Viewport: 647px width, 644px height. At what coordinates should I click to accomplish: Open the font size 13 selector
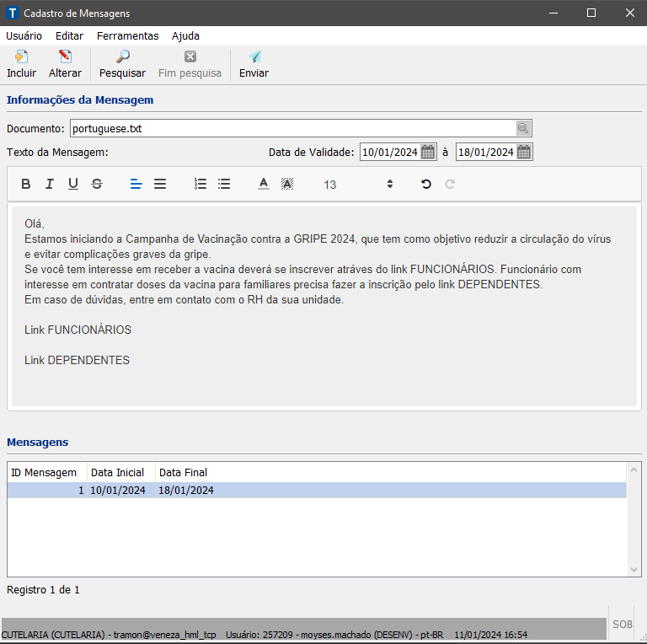(x=358, y=184)
